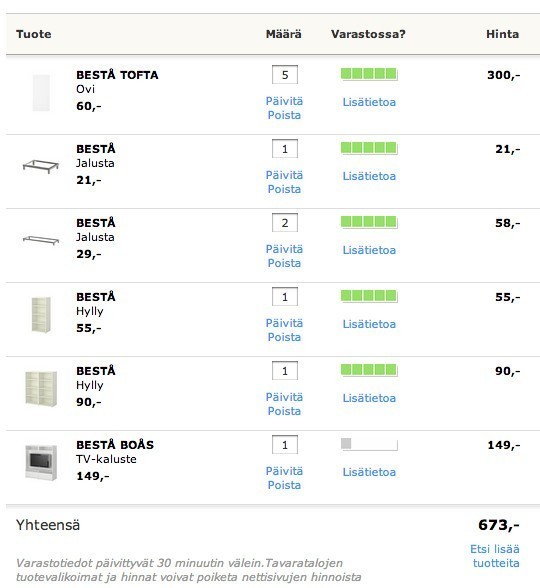Open the BESTÅ BOÅS TV-kaluste image
The width and height of the screenshot is (540, 588).
(41, 463)
